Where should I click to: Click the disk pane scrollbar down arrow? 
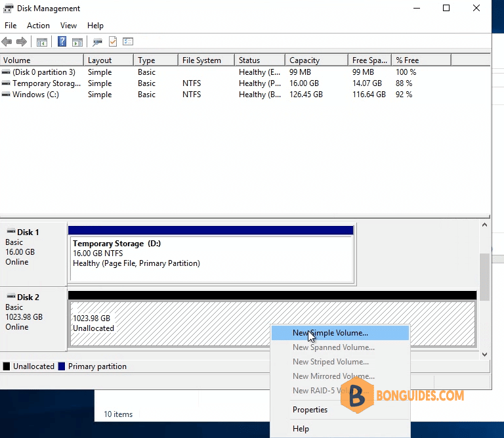[x=485, y=355]
